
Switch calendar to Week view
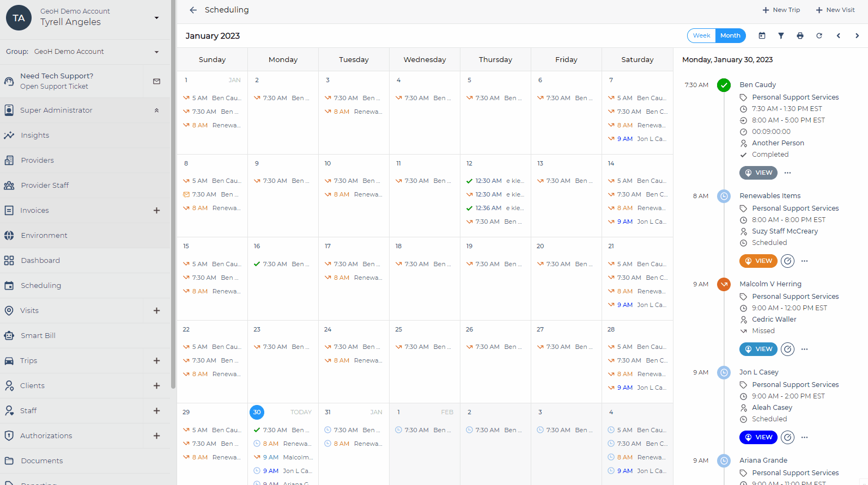701,36
